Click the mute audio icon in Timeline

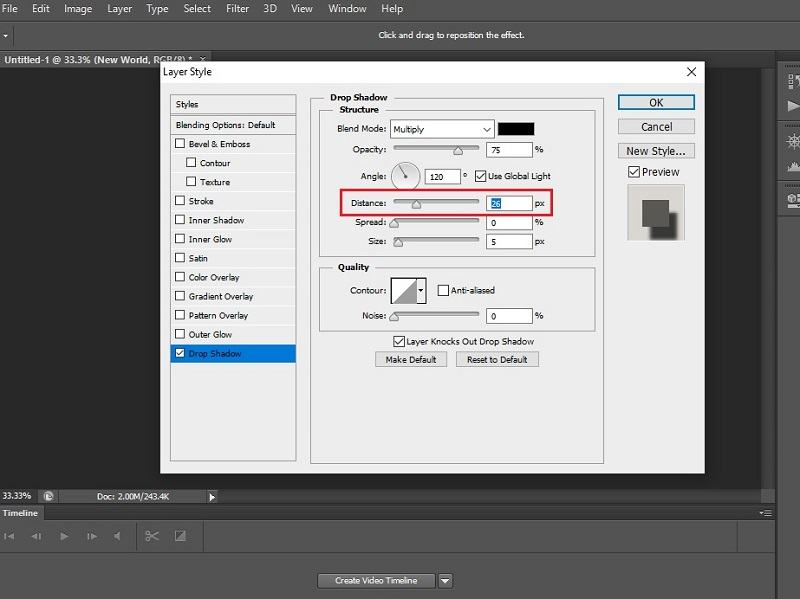coord(116,536)
